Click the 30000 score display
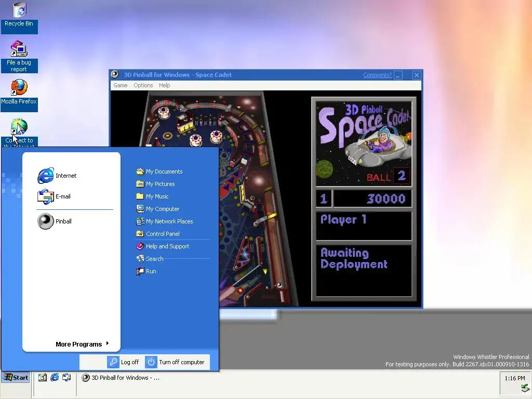 click(x=373, y=198)
